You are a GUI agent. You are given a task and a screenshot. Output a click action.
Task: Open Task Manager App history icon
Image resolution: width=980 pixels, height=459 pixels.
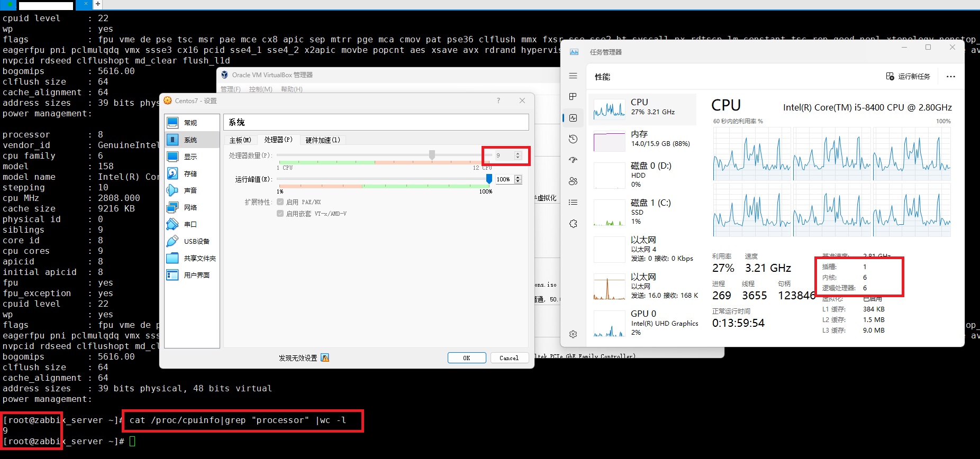573,139
